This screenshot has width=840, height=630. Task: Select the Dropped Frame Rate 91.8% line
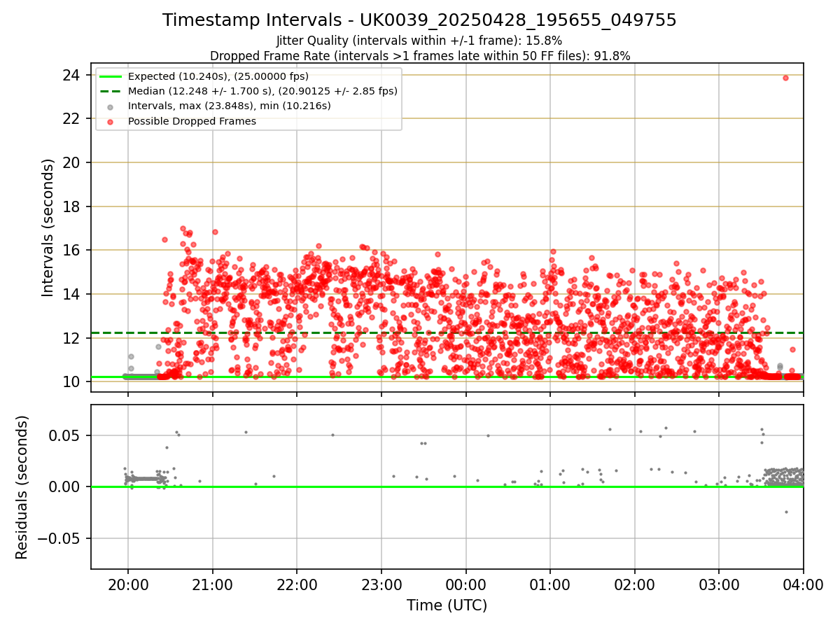(419, 56)
